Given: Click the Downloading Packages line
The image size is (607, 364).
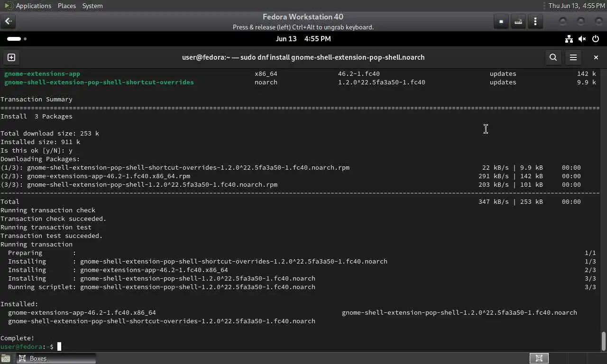Looking at the screenshot, I should click(40, 159).
